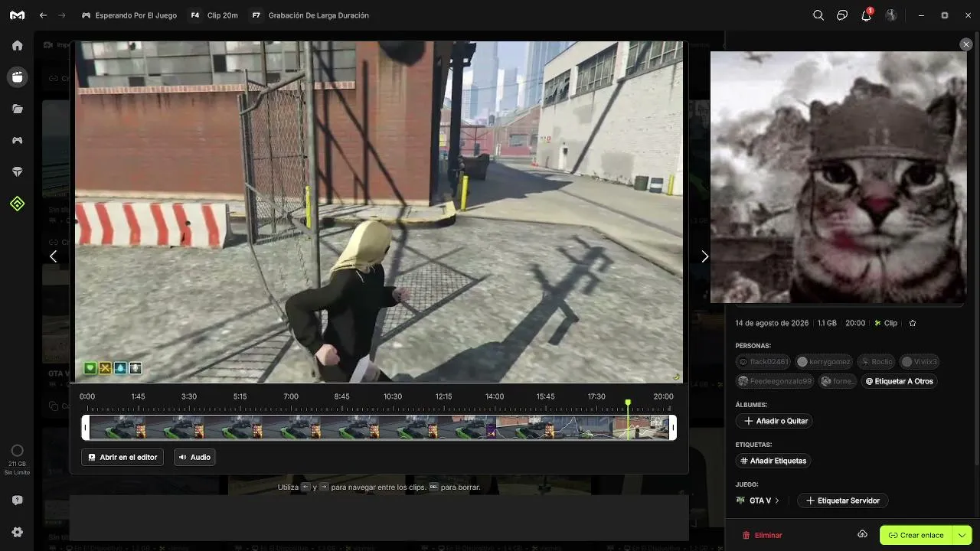Screen dimensions: 980x551
Task: Upload clip with the cloud icon
Action: tap(862, 534)
